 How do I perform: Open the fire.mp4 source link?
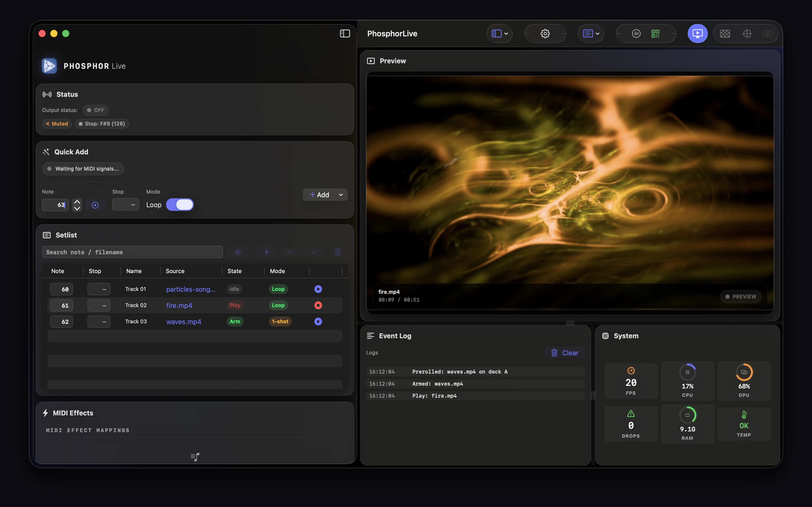point(179,305)
